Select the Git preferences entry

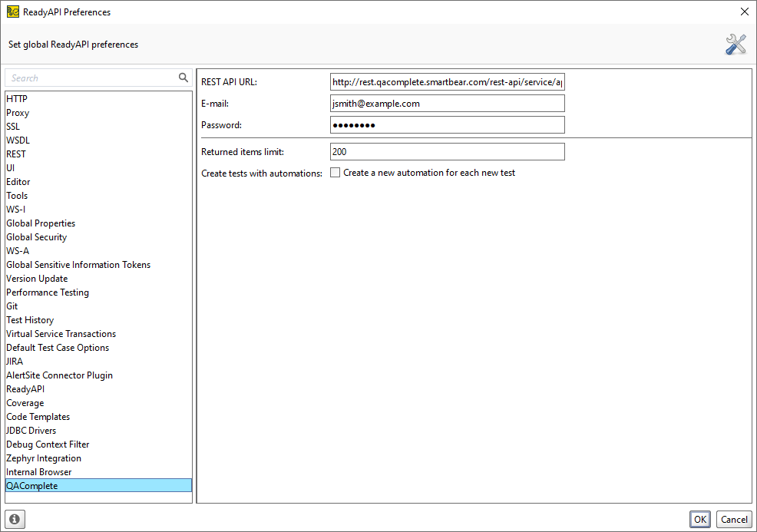tap(12, 306)
